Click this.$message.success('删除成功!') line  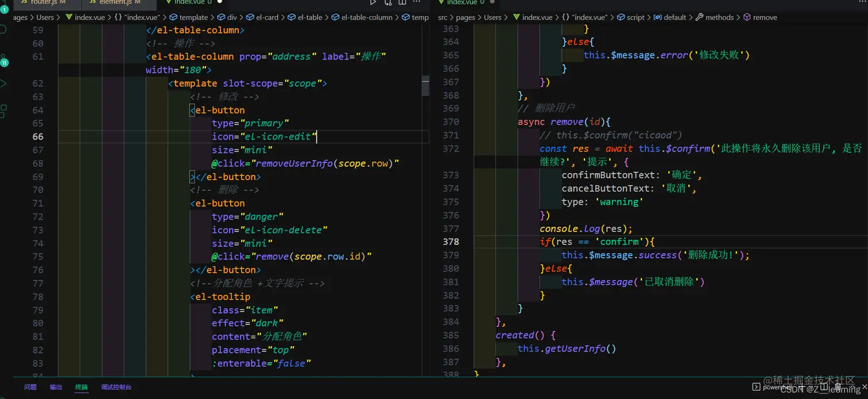pos(656,255)
